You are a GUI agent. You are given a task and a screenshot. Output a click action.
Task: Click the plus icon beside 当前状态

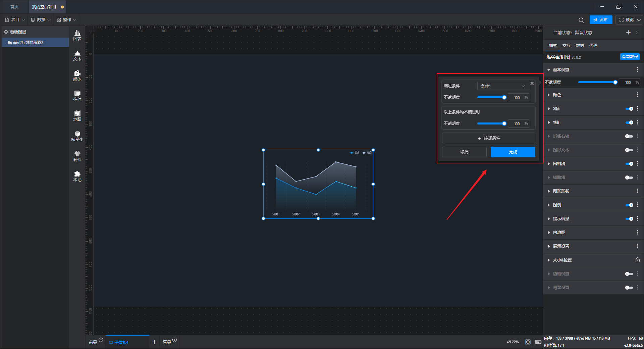[x=628, y=33]
